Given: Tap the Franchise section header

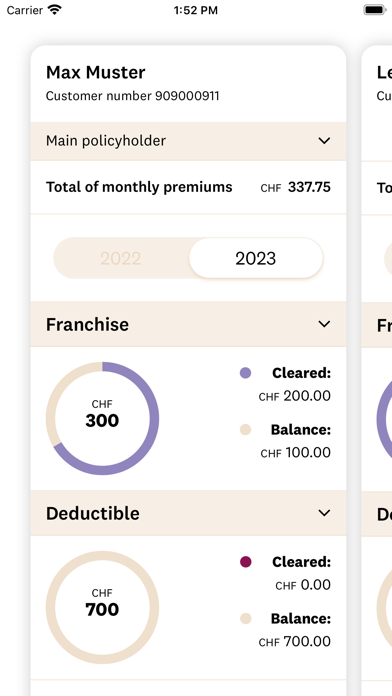Looking at the screenshot, I should tap(188, 324).
